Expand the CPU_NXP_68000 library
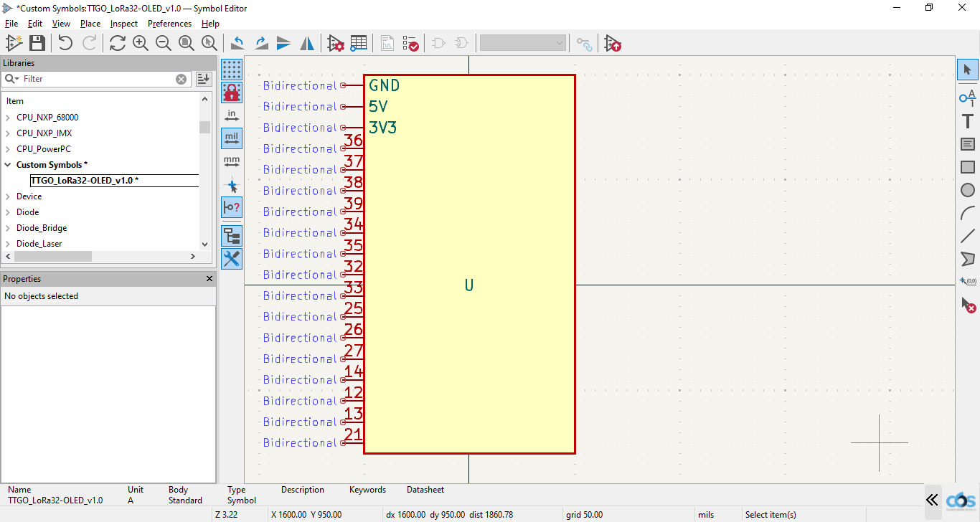This screenshot has width=980, height=522. click(x=9, y=118)
